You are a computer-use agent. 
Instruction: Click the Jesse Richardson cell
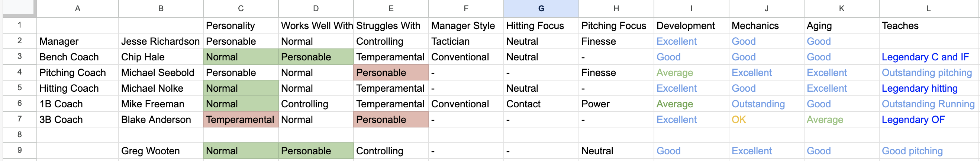click(x=161, y=41)
